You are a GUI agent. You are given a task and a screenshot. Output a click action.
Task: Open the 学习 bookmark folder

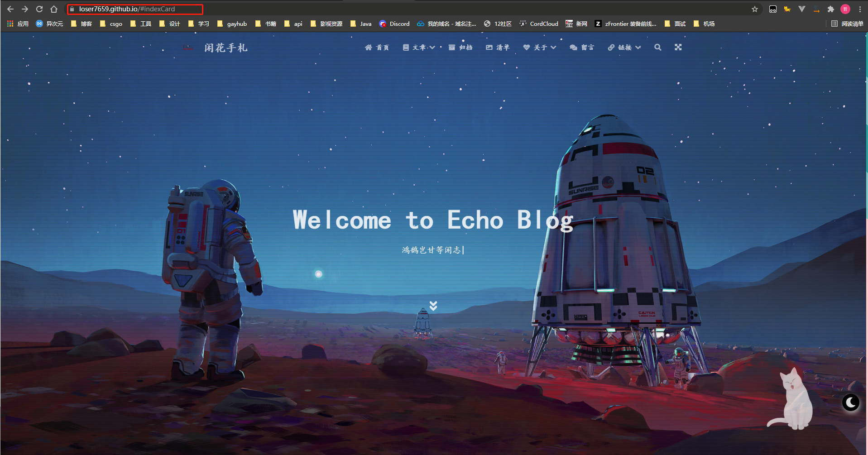199,24
